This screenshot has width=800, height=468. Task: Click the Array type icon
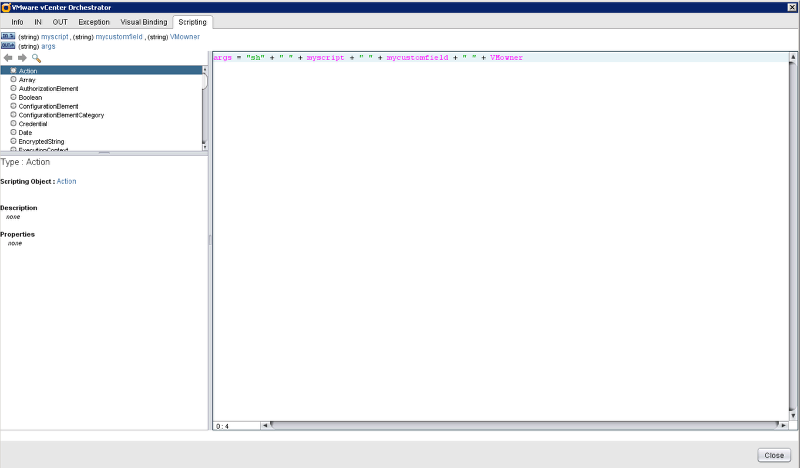[14, 80]
